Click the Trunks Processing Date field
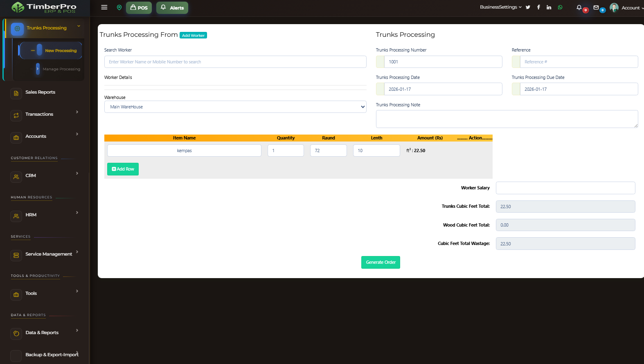 click(x=443, y=89)
